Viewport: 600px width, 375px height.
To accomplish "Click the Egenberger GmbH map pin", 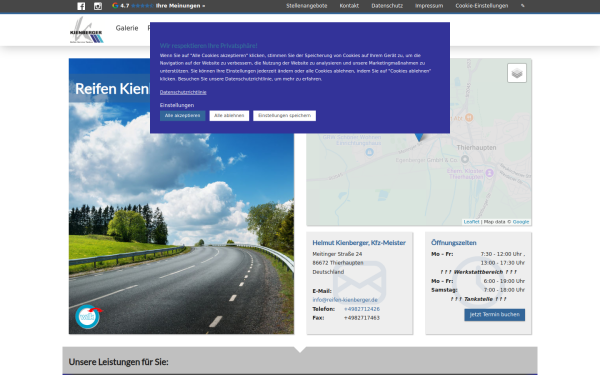I will click(x=465, y=159).
